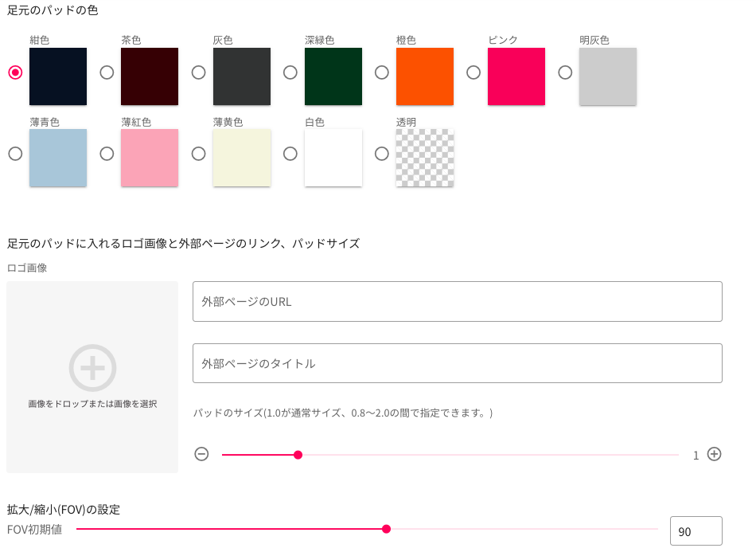756x548 pixels.
Task: Click the FOV初期値 label
Action: [x=35, y=529]
